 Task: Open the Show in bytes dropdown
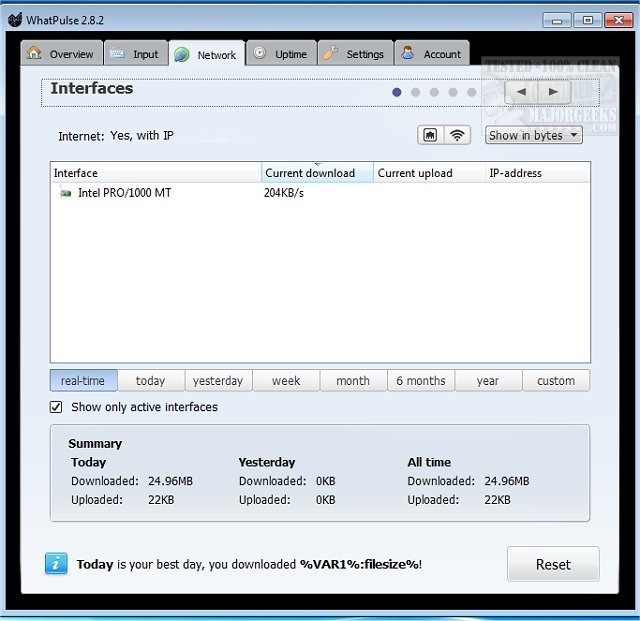pos(533,135)
